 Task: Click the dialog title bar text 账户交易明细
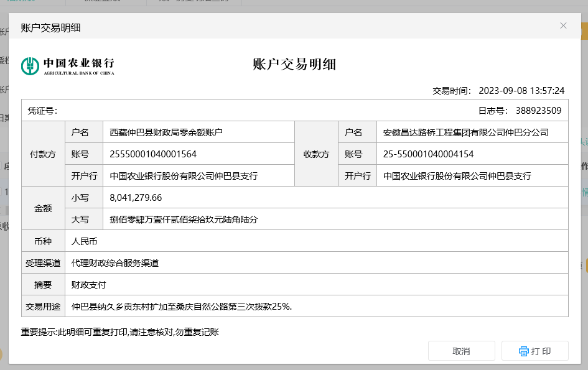coord(50,27)
